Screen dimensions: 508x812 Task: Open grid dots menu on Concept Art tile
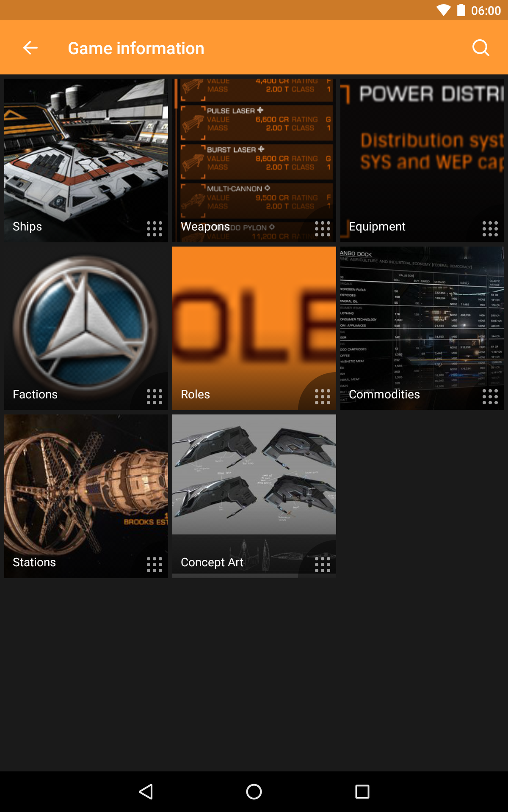click(x=323, y=565)
